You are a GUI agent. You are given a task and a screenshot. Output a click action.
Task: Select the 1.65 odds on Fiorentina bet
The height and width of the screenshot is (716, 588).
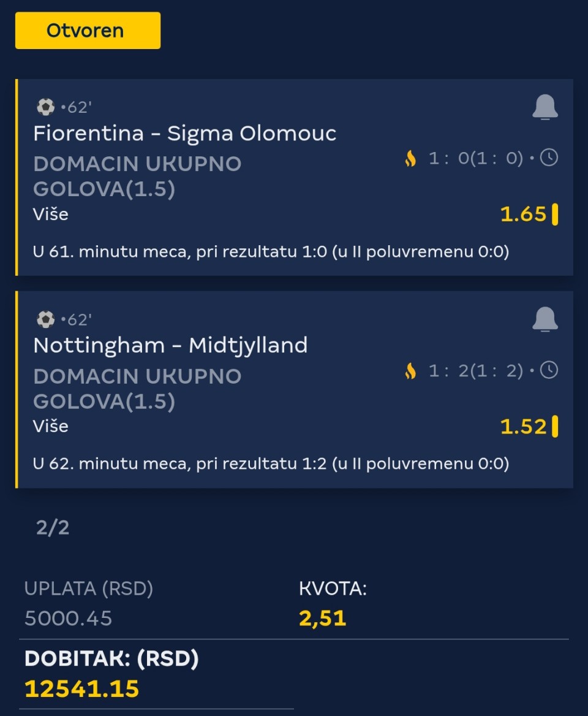[x=523, y=214]
